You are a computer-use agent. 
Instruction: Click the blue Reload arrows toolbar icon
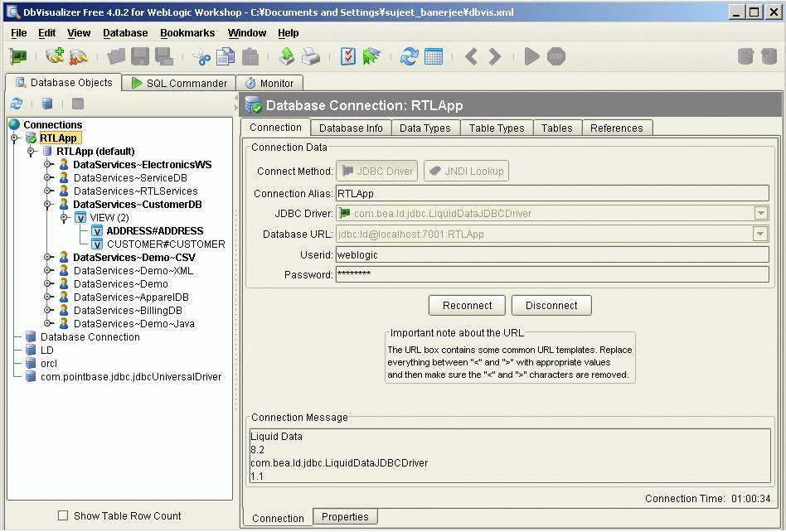(409, 56)
